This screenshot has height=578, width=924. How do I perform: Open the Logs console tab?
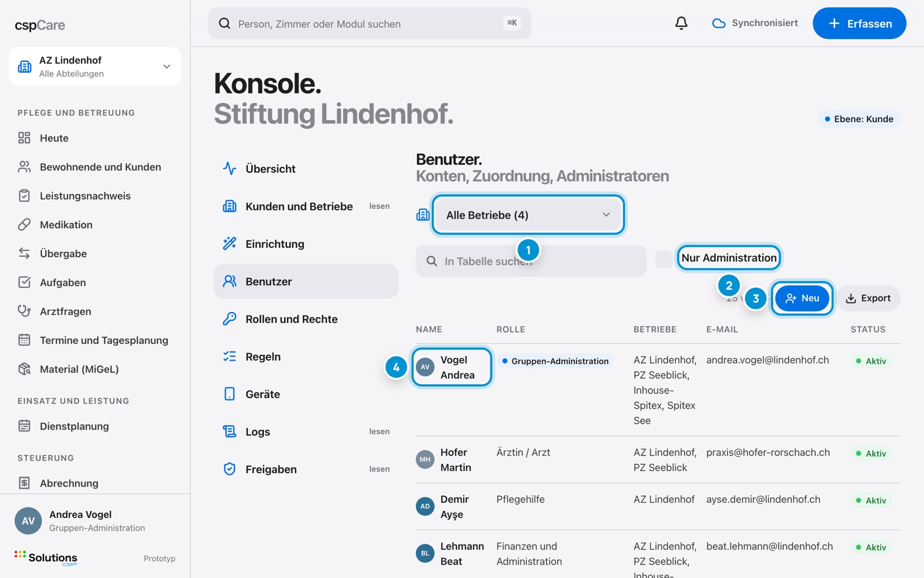click(x=306, y=432)
